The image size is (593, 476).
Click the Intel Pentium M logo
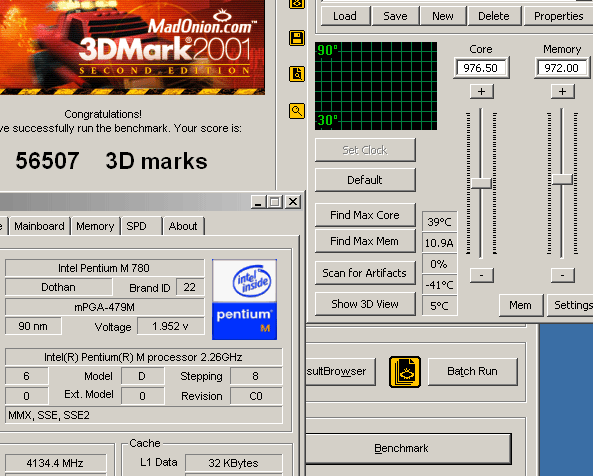[244, 299]
